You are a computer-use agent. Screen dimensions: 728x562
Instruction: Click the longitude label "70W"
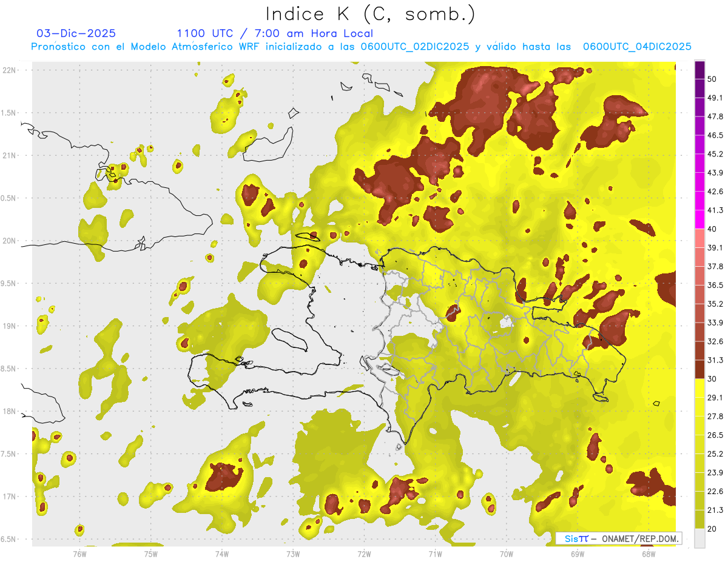tap(507, 554)
